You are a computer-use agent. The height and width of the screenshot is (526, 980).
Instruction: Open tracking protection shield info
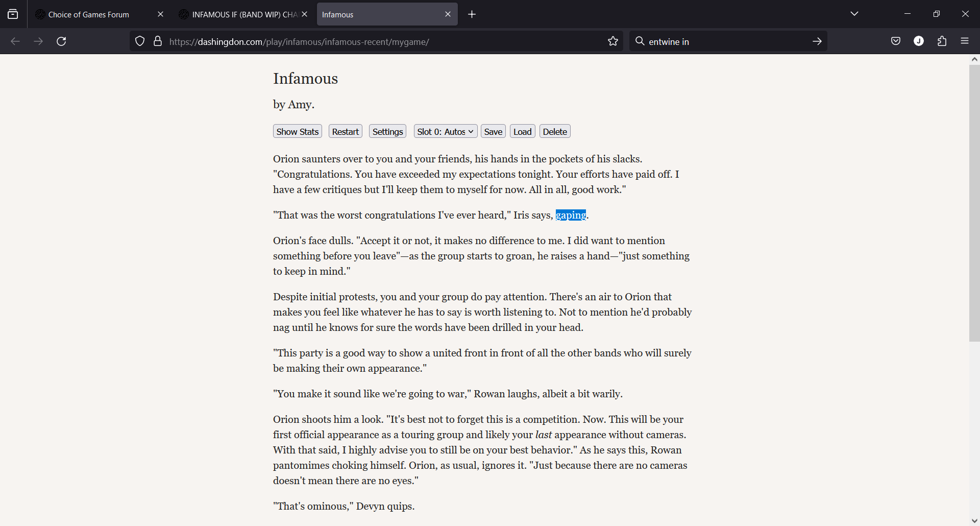click(x=140, y=41)
